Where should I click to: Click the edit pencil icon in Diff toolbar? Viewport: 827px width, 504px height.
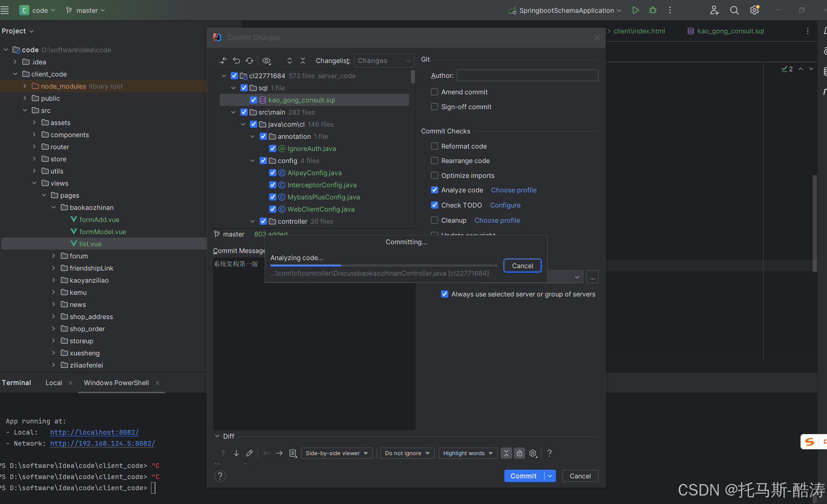[x=249, y=453]
